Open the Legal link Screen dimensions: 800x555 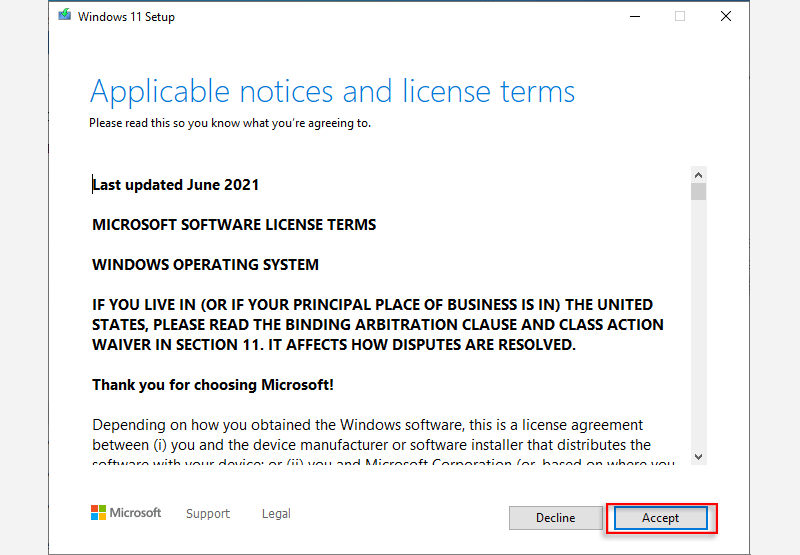click(276, 513)
